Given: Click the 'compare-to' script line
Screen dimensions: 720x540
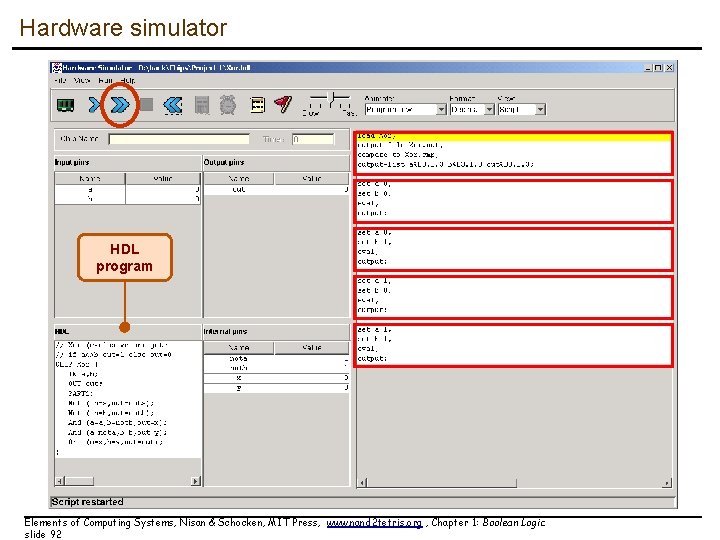Looking at the screenshot, I should click(x=397, y=155).
